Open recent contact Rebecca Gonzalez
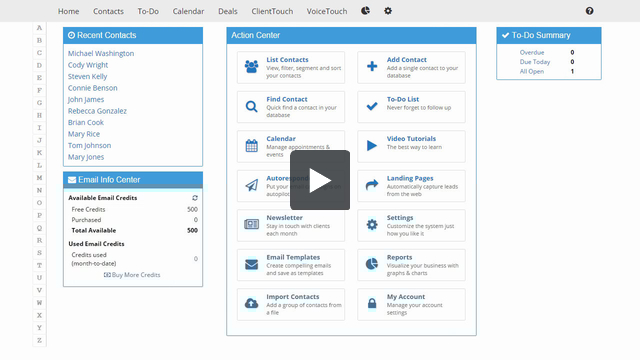640x360 pixels. pos(97,111)
